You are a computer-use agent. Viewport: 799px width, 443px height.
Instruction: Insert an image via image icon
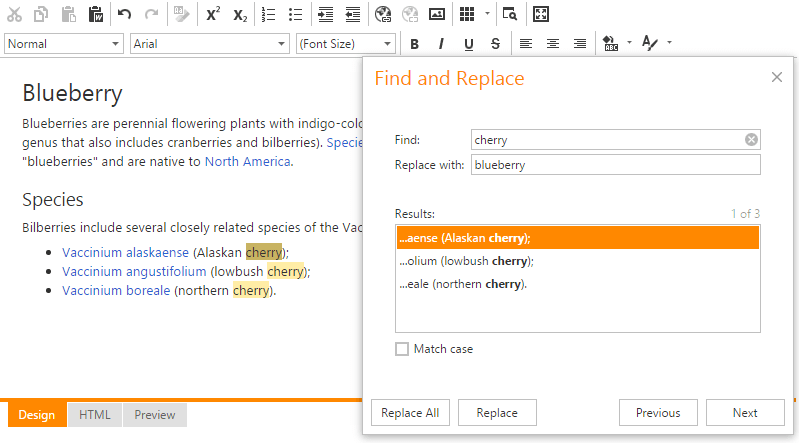(437, 14)
